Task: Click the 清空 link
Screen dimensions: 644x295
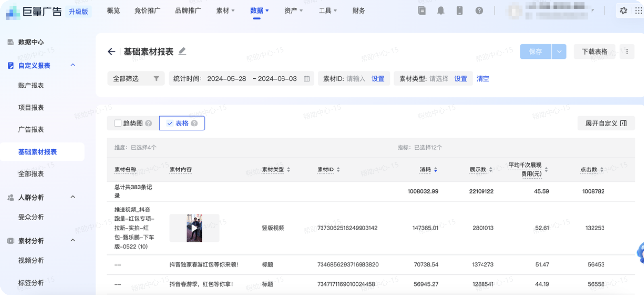Action: (483, 79)
